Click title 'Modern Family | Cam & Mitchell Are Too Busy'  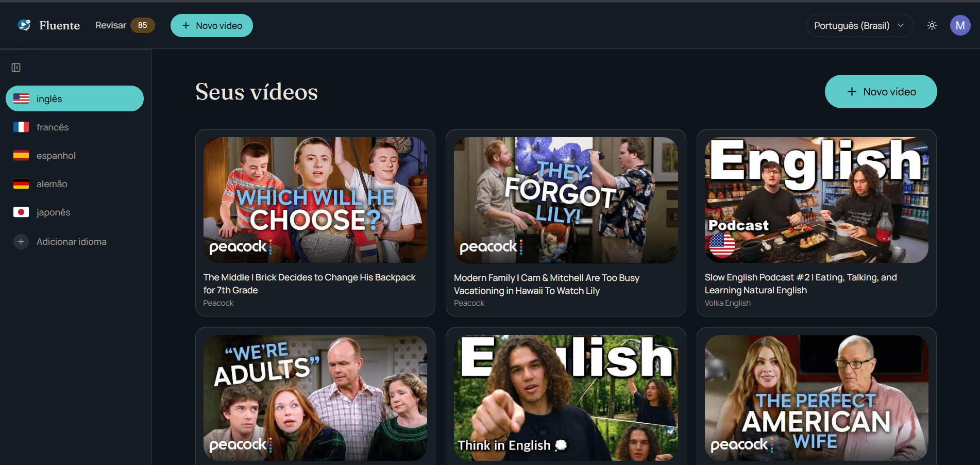tap(547, 284)
